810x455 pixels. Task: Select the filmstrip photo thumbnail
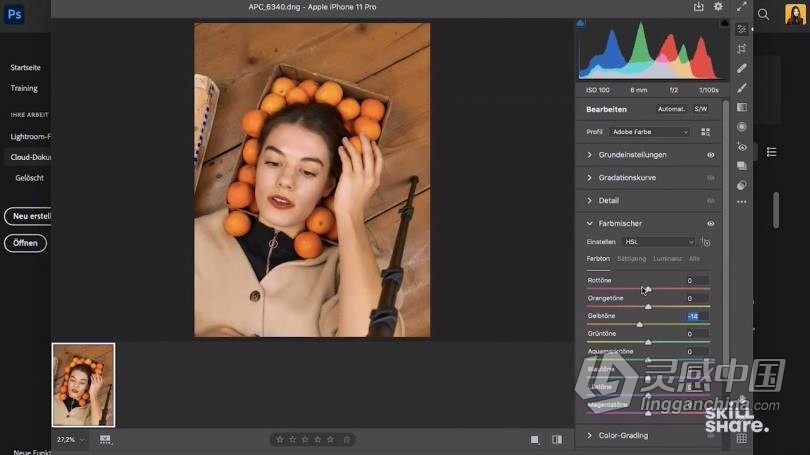[x=84, y=385]
